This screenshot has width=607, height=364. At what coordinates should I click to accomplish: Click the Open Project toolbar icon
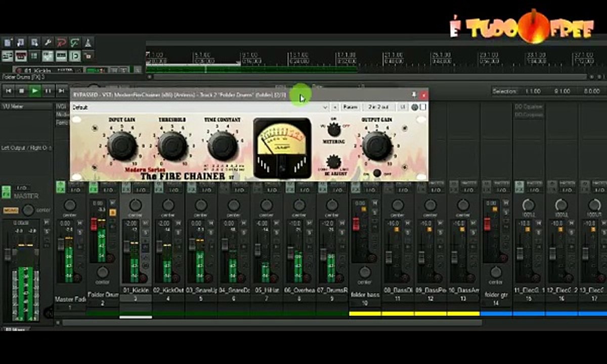[x=21, y=42]
